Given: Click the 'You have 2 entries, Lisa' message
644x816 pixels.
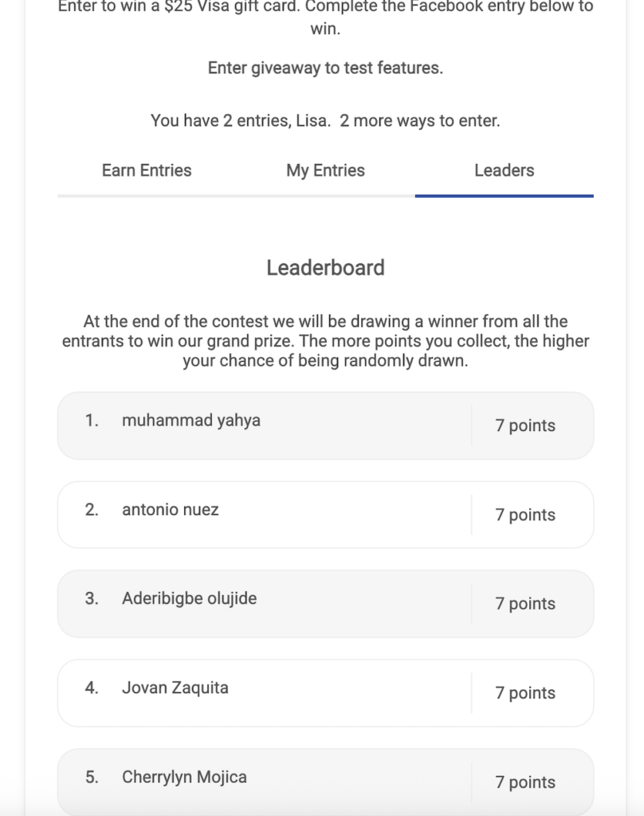Looking at the screenshot, I should tap(325, 121).
